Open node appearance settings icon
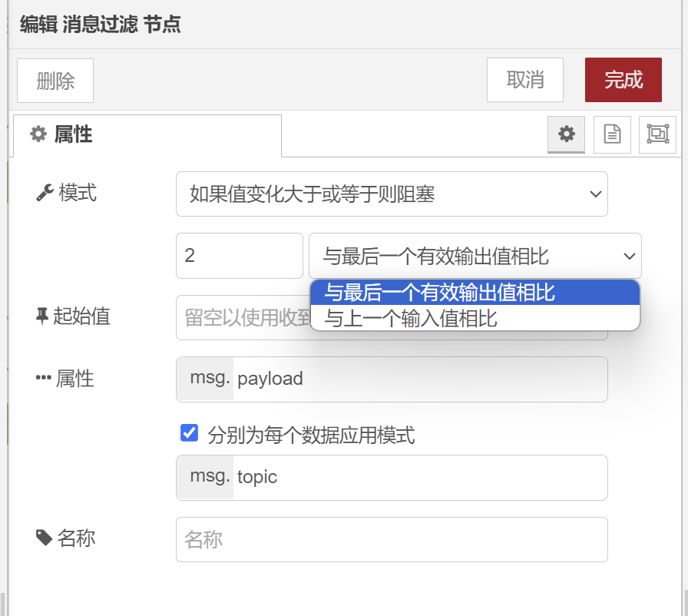 pyautogui.click(x=658, y=134)
